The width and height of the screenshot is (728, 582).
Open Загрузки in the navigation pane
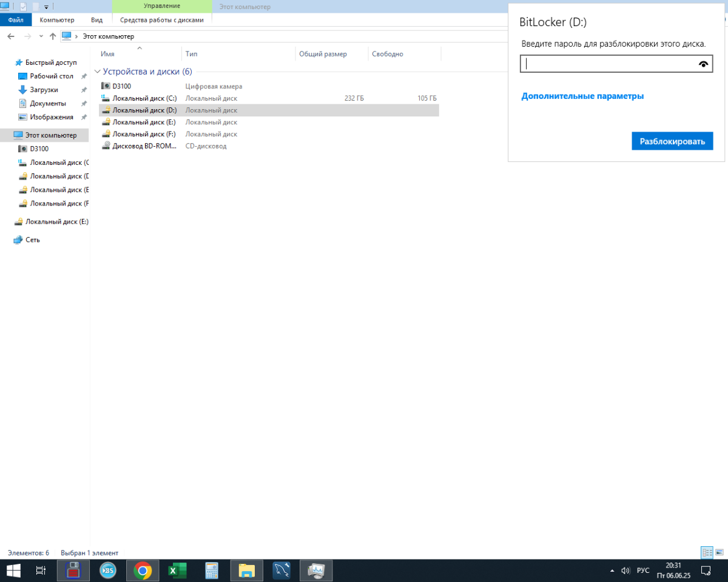pos(44,90)
